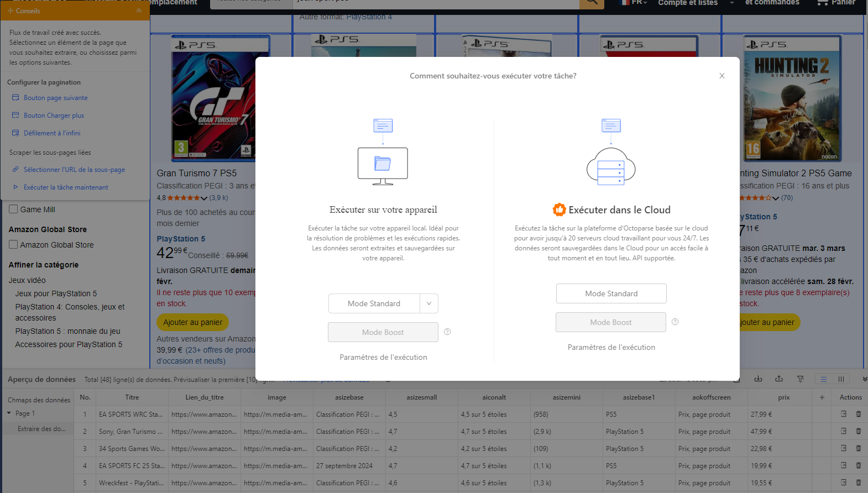Click the import data icon in preview toolbar
Viewport: 868px width, 493px height.
coord(758,379)
